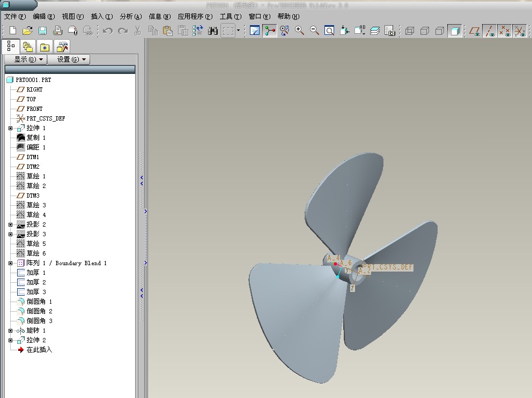This screenshot has height=398, width=532.
Task: Click the email-with-link icon left of Undo
Action: pos(88,31)
